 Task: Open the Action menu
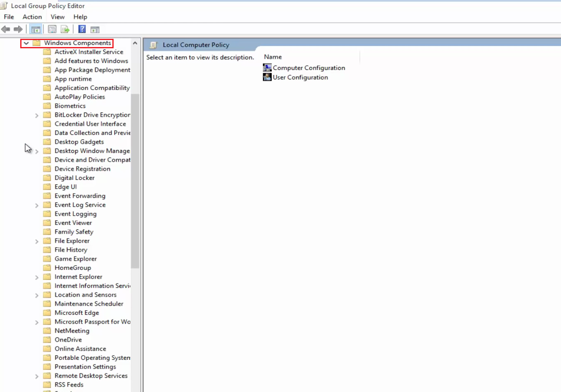click(x=32, y=17)
